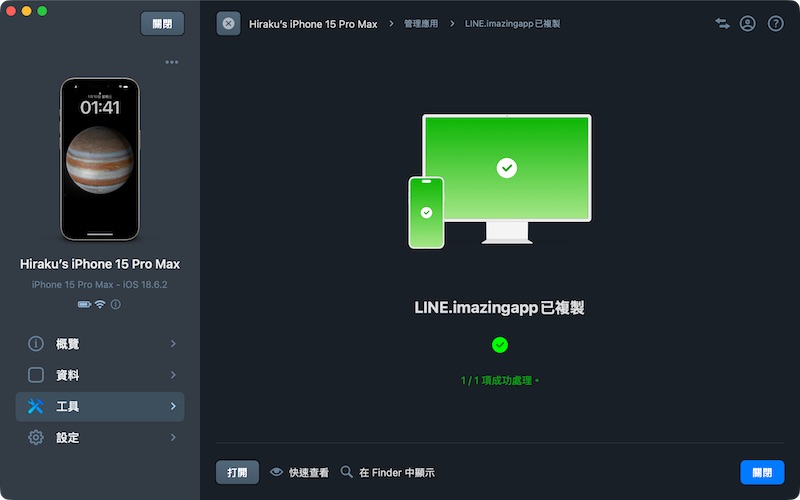Click the Wi-Fi connection icon
The width and height of the screenshot is (800, 500).
pos(100,305)
